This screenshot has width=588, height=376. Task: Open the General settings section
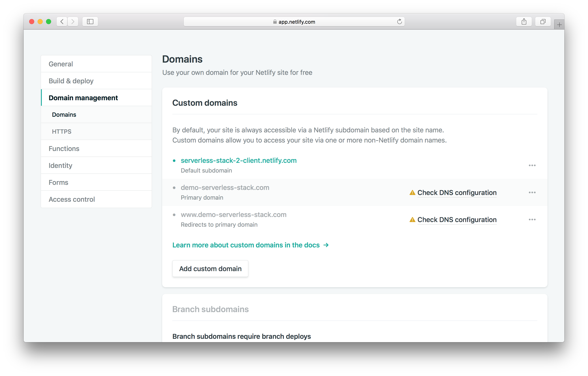tap(61, 64)
